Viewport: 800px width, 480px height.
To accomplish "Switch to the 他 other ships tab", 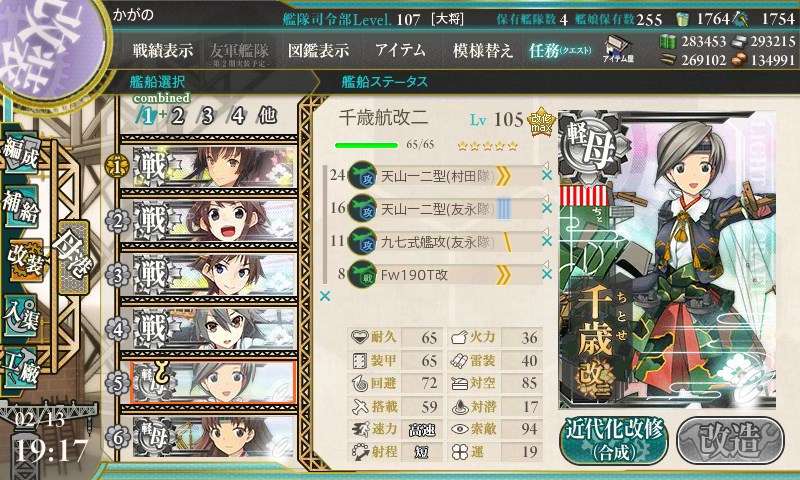I will point(267,116).
